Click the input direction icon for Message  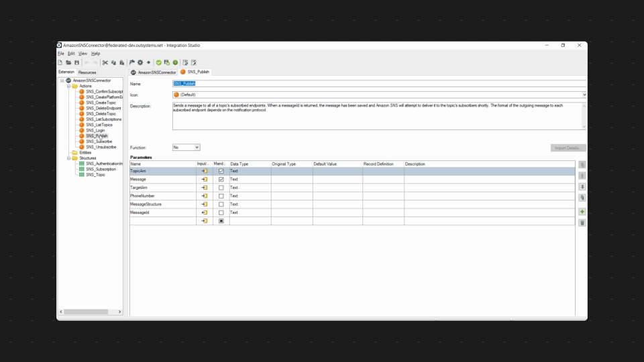204,180
